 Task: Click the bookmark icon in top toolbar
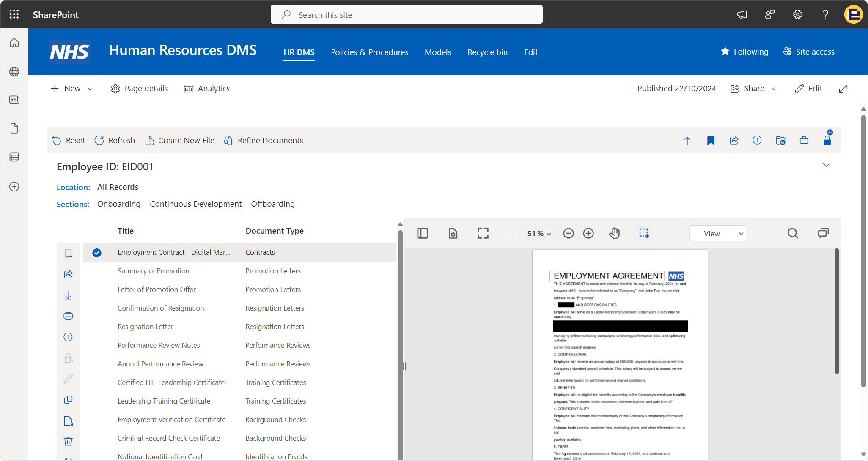click(711, 140)
